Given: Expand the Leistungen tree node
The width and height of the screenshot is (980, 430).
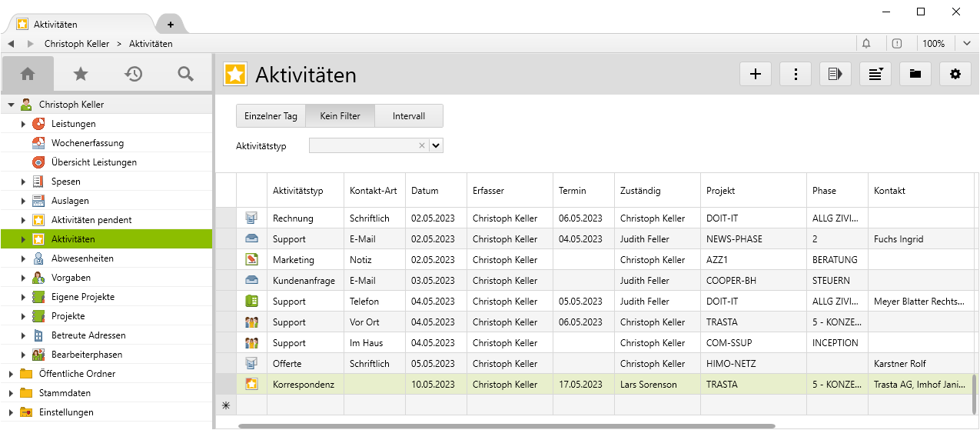Looking at the screenshot, I should (24, 124).
